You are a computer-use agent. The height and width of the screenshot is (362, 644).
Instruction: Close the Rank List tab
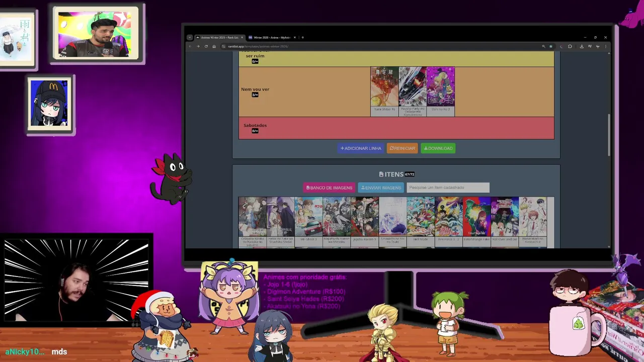pos(242,37)
